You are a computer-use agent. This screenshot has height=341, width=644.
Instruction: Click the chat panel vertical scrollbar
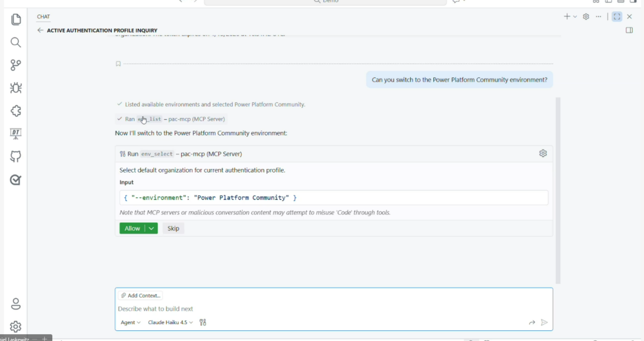coord(558,190)
